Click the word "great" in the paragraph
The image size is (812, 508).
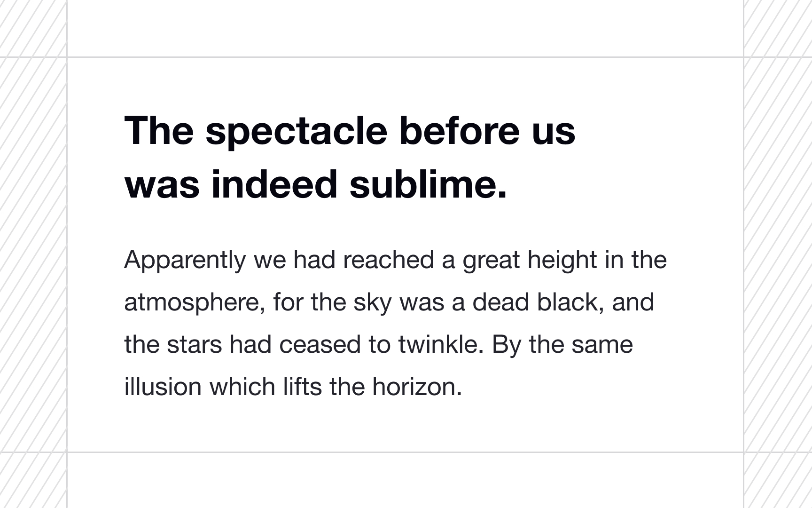[x=491, y=260]
